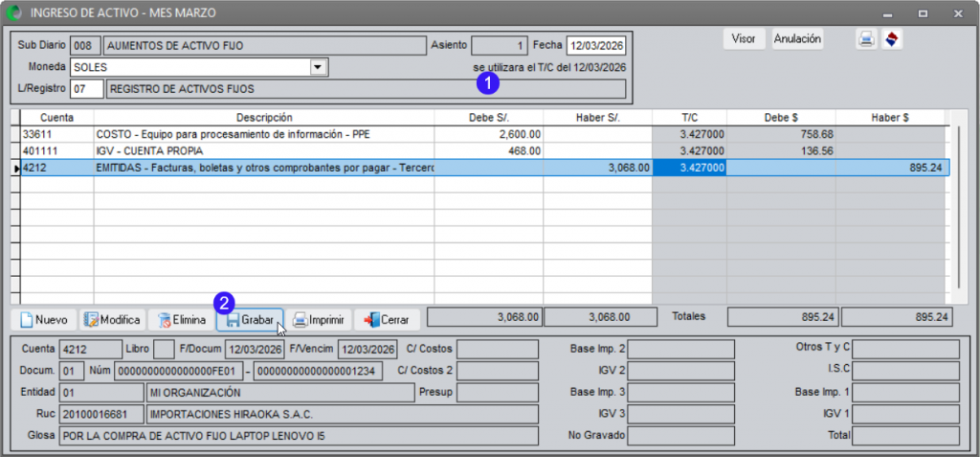
Task: Click the Presup field
Action: click(x=498, y=393)
